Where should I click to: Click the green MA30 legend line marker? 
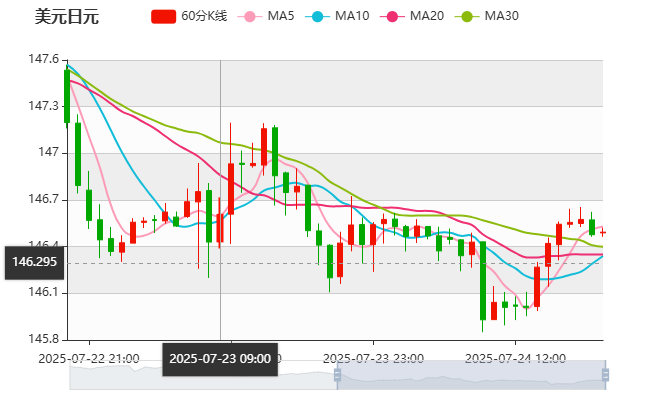467,16
